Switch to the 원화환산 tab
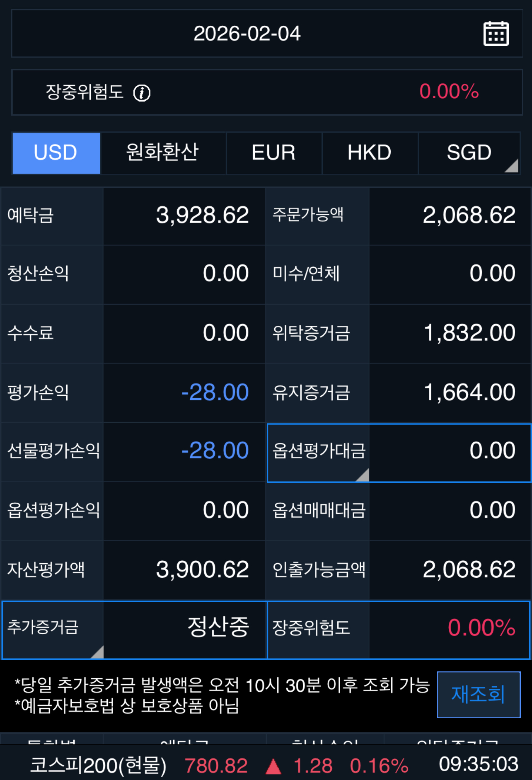Screen dimensions: 532x780 click(163, 153)
